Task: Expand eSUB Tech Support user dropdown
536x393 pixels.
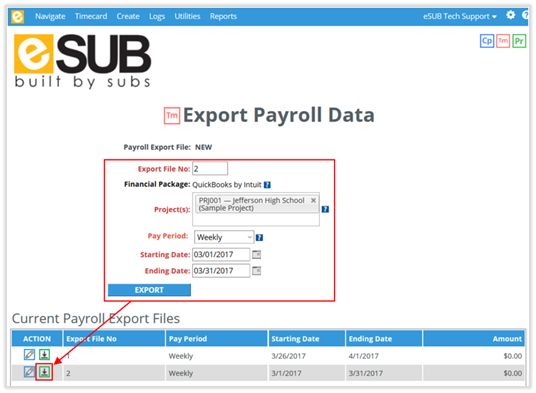Action: click(460, 16)
